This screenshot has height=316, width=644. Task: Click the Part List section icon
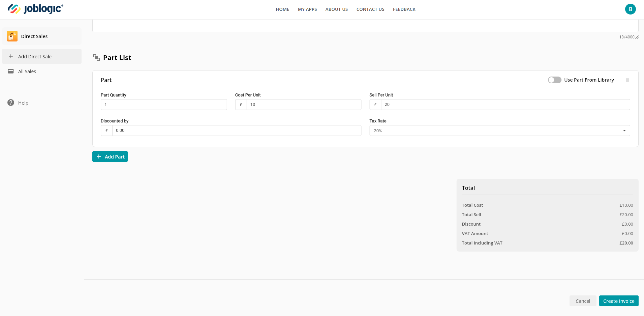(x=96, y=58)
